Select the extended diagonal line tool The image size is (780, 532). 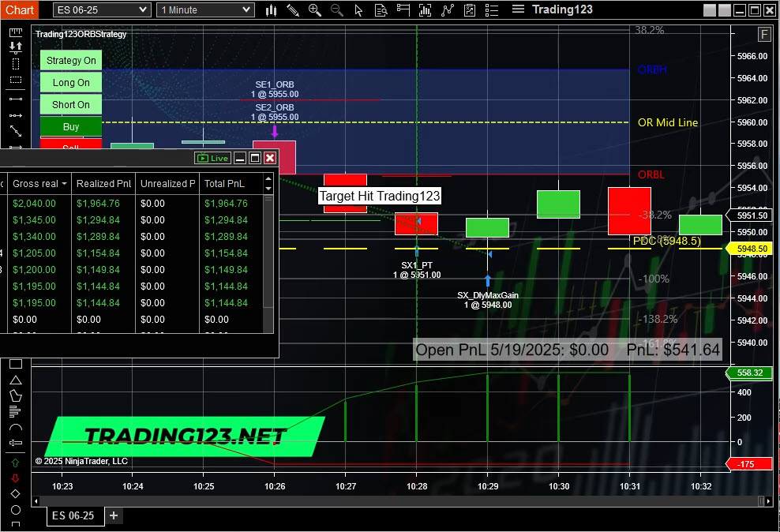point(16,131)
